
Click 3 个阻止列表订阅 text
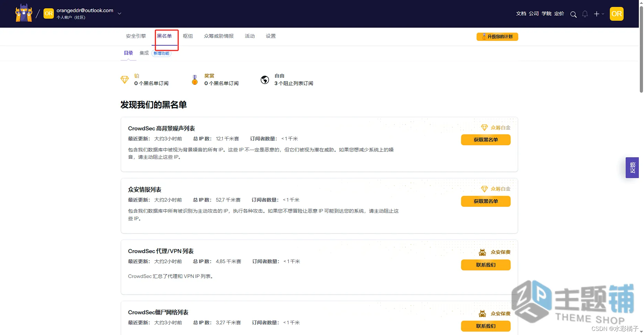coord(294,83)
